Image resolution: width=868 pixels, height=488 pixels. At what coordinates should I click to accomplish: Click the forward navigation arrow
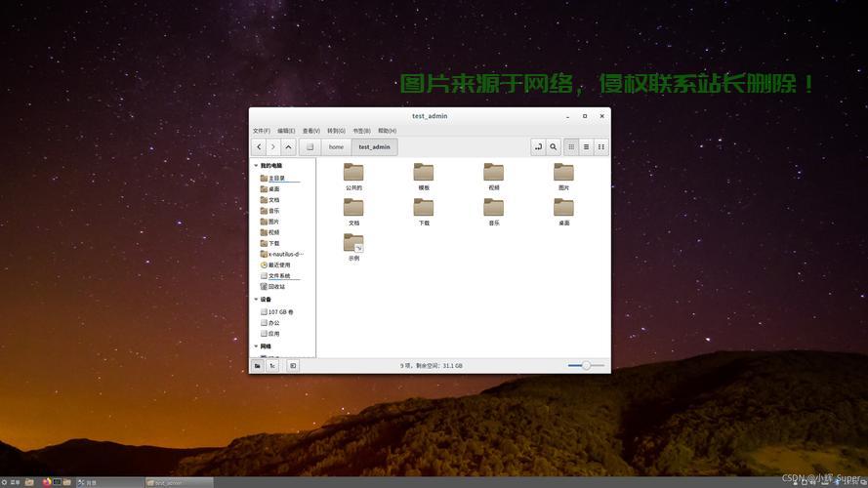coord(273,146)
